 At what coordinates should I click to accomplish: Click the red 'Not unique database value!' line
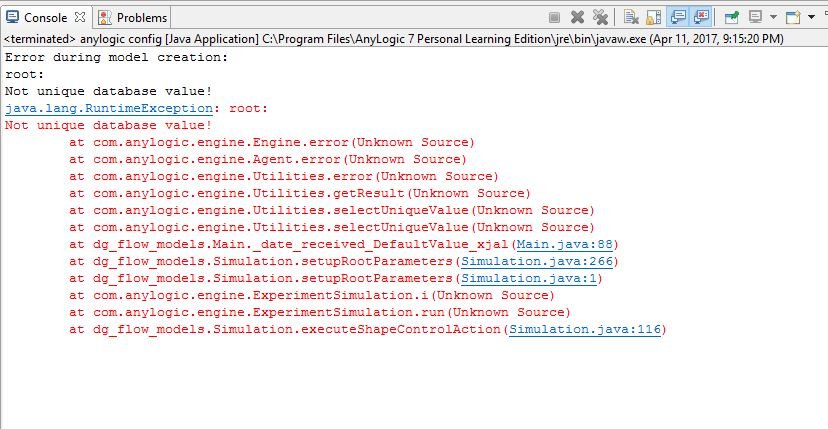(108, 125)
